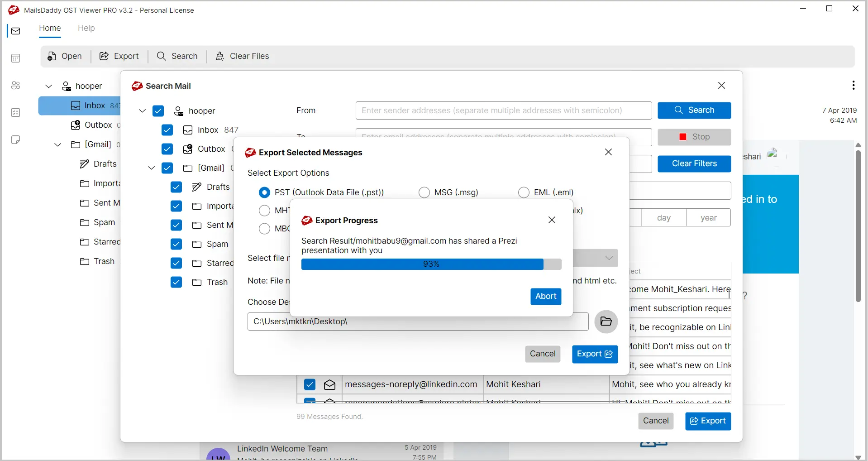Uncheck the messages-noreply@linkedin.com result row
This screenshot has width=868, height=461.
310,384
